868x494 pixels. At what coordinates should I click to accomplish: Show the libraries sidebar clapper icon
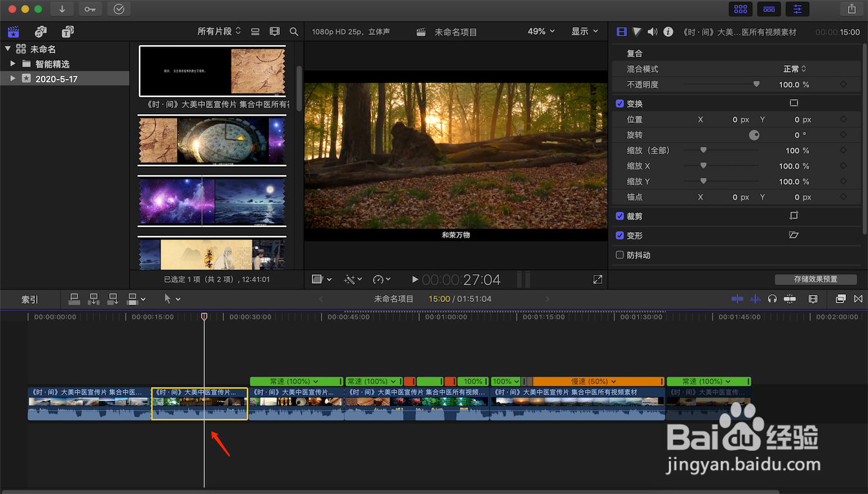pyautogui.click(x=13, y=32)
